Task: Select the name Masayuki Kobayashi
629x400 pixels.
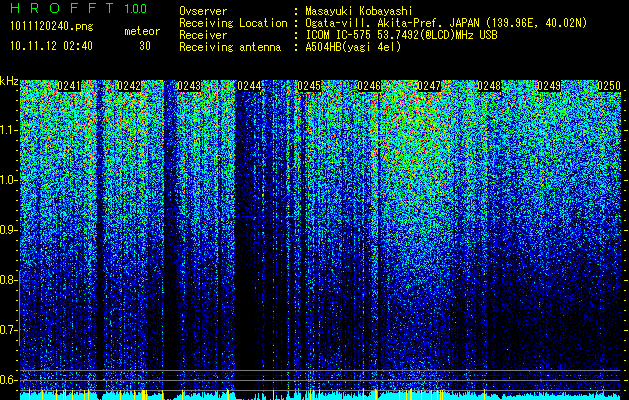Action: (359, 11)
